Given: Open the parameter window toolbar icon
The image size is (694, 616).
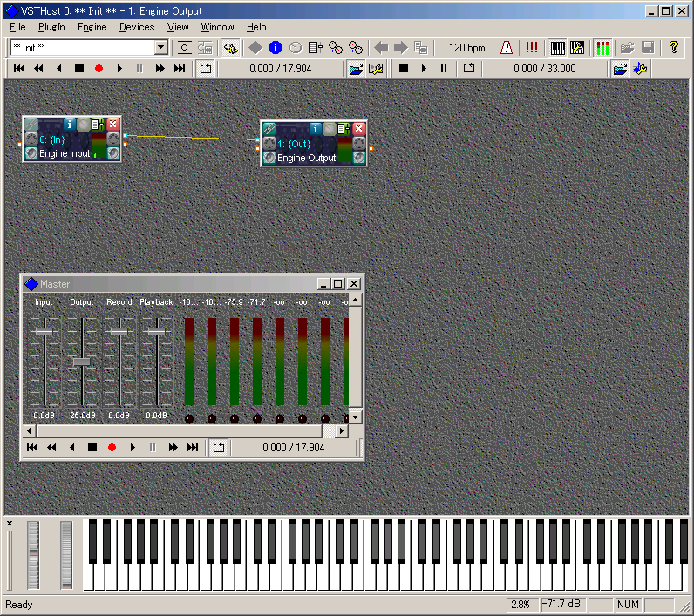Looking at the screenshot, I should tap(315, 48).
